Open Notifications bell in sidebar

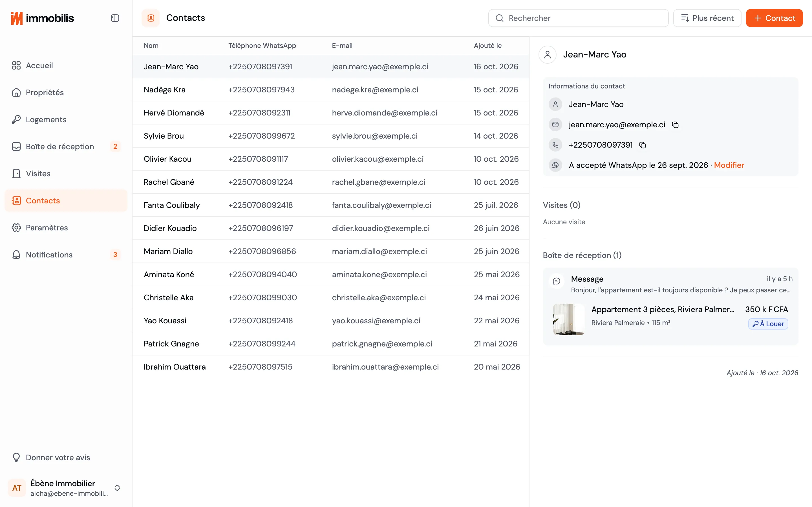coord(16,255)
